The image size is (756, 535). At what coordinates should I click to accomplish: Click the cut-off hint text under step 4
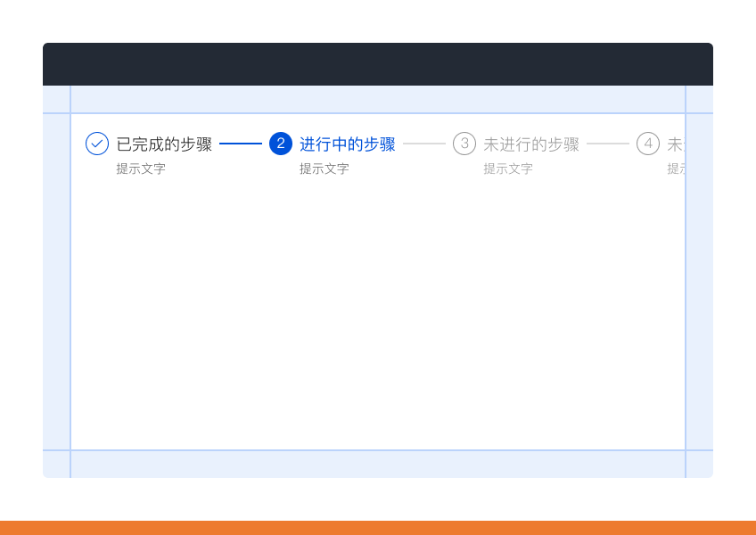(x=676, y=169)
